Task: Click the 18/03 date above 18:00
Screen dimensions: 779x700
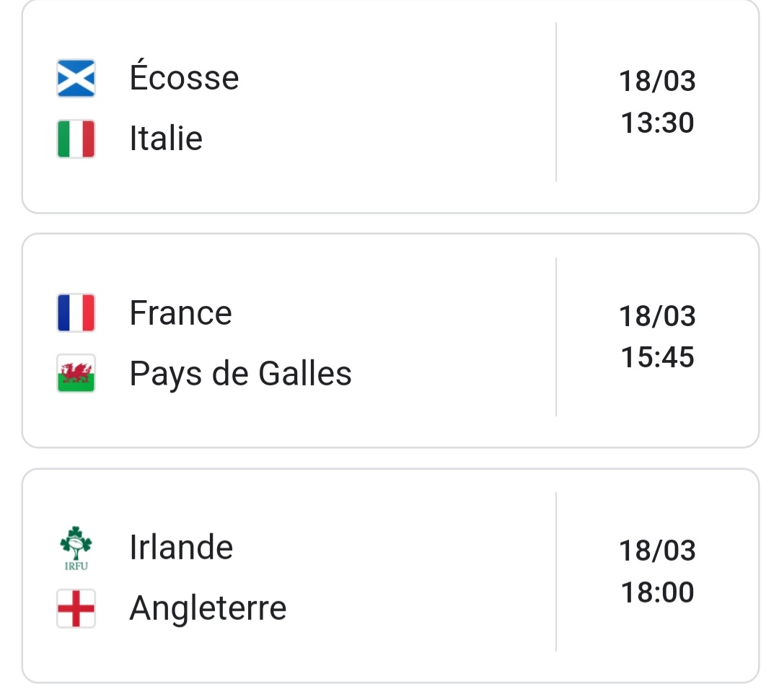Action: pyautogui.click(x=657, y=551)
